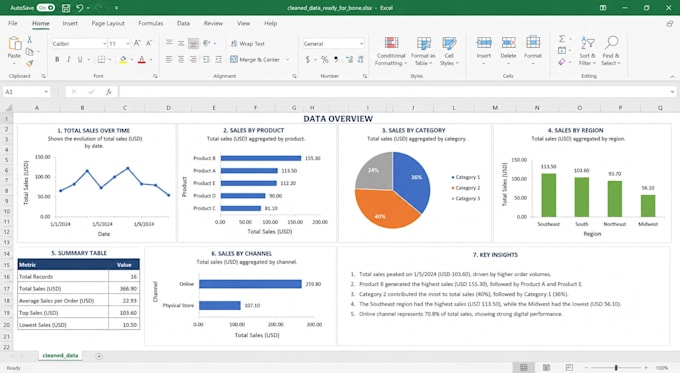Click the Align Right icon

tap(193, 59)
